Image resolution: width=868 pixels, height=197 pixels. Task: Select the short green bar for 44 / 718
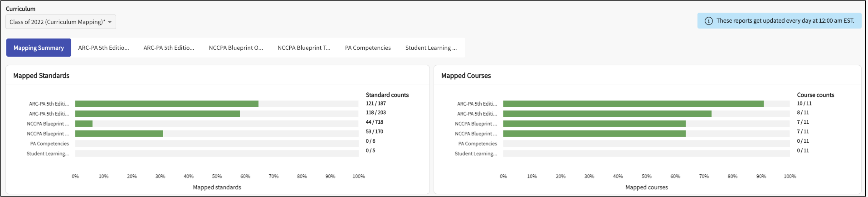tap(84, 124)
